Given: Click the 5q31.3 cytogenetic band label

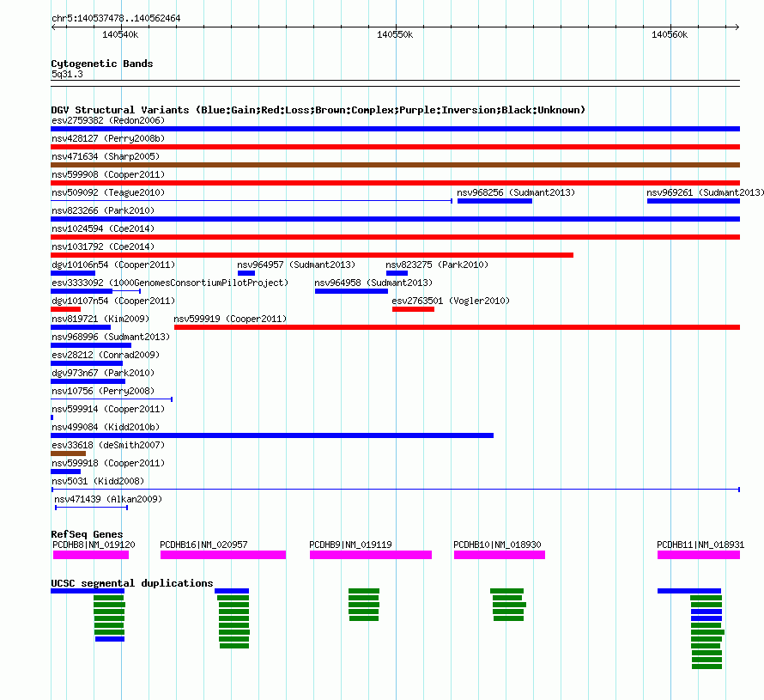Looking at the screenshot, I should (x=67, y=74).
